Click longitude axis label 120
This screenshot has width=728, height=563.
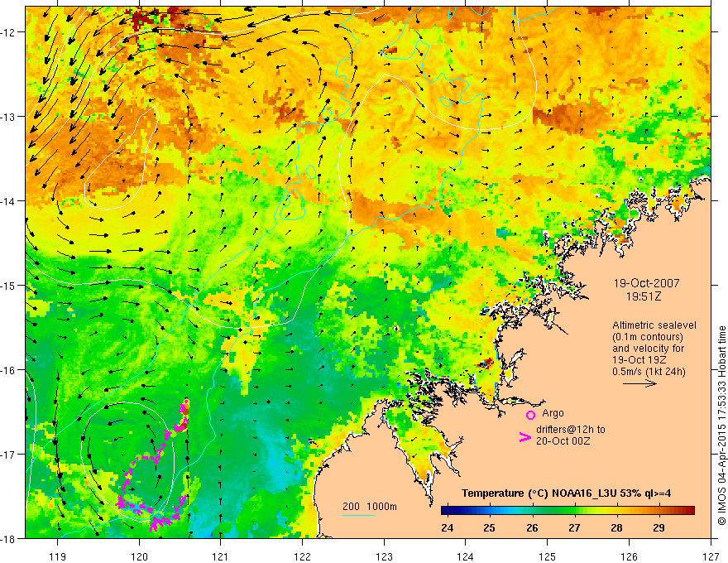click(x=139, y=556)
